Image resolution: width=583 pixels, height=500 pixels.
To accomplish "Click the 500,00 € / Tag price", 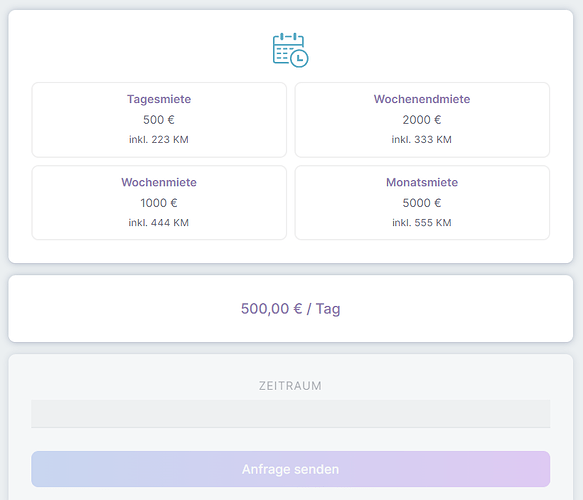I will tap(290, 309).
